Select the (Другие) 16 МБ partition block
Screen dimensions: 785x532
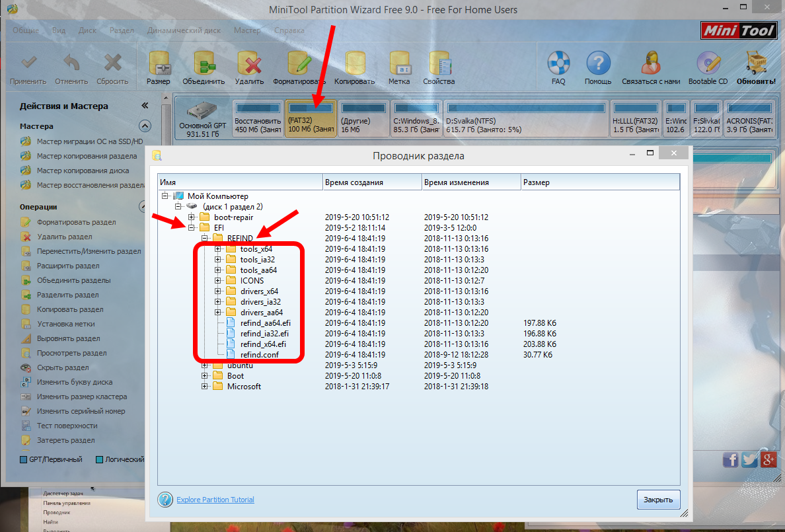363,118
